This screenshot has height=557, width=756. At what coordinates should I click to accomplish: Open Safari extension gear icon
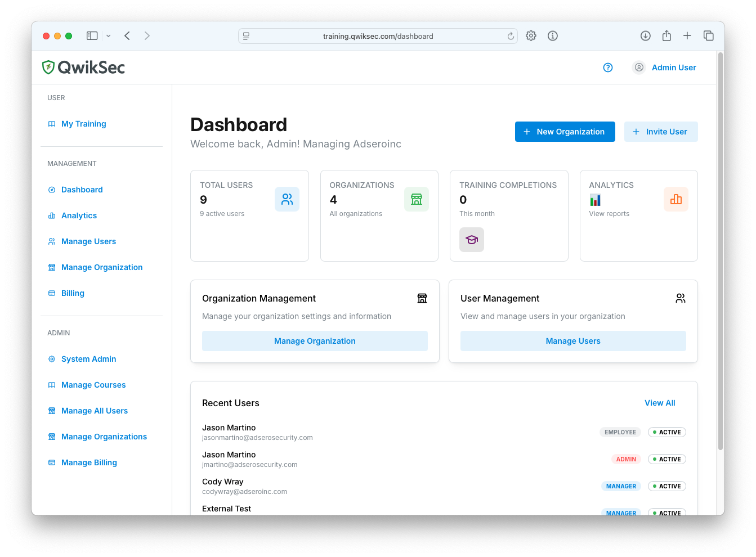[x=531, y=36]
